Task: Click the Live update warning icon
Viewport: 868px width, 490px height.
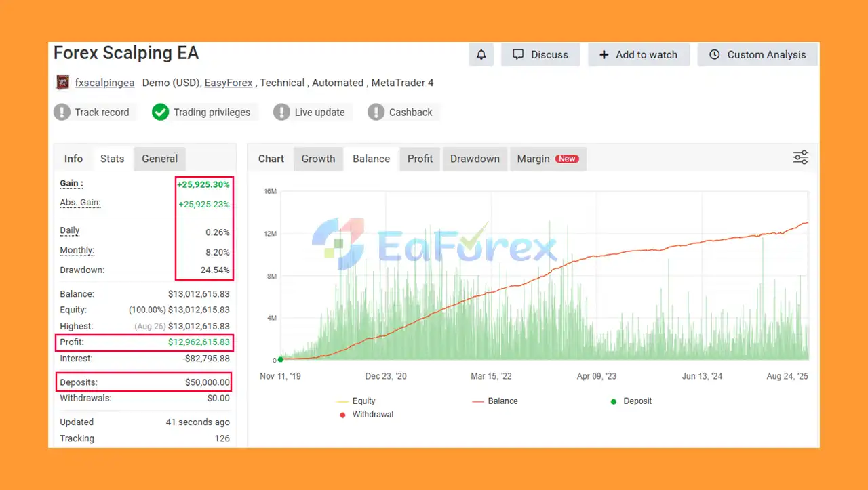Action: 281,112
